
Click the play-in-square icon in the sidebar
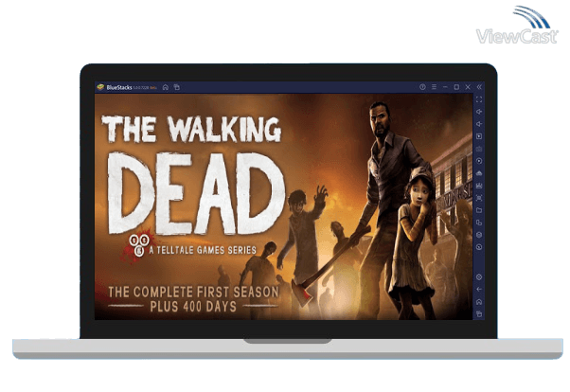pyautogui.click(x=479, y=136)
